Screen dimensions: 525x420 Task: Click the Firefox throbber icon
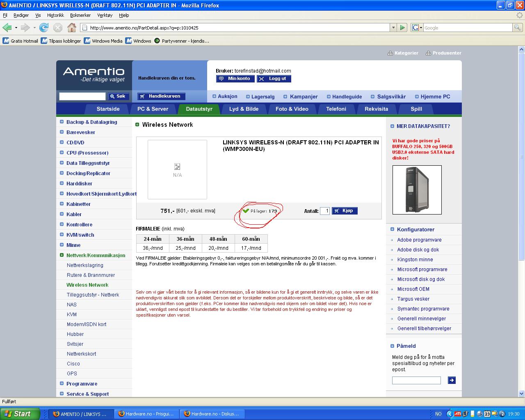pos(520,15)
